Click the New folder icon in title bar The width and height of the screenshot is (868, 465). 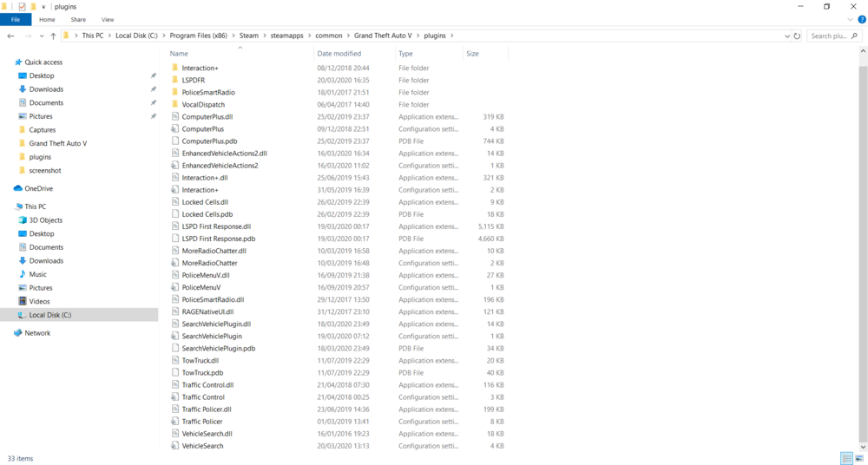pyautogui.click(x=33, y=7)
